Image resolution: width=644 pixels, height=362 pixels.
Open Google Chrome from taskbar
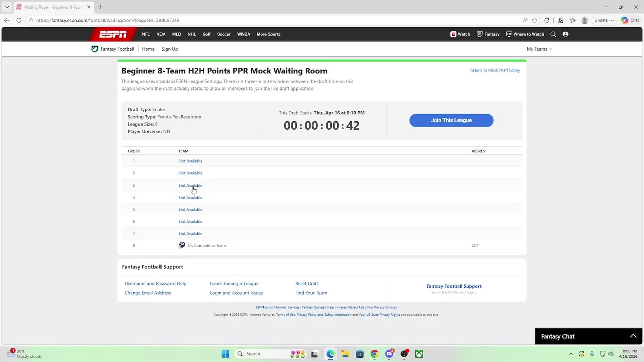pos(374,354)
